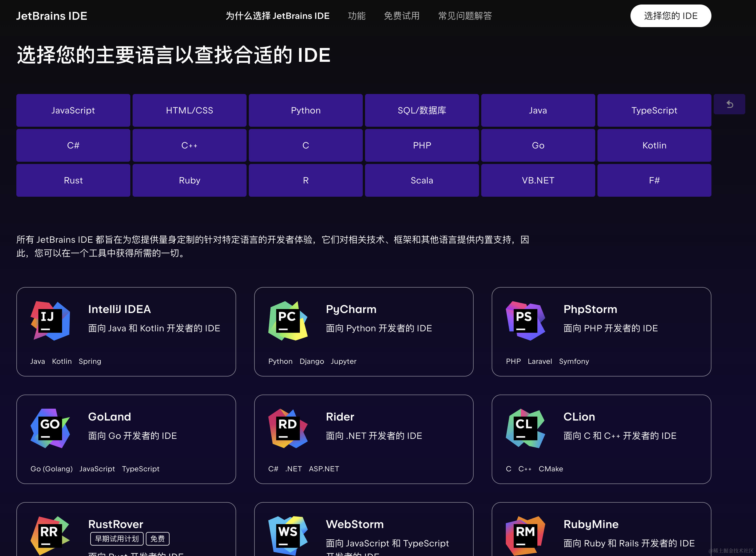Click the PhpStorm logo icon
This screenshot has width=756, height=556.
pyautogui.click(x=525, y=320)
